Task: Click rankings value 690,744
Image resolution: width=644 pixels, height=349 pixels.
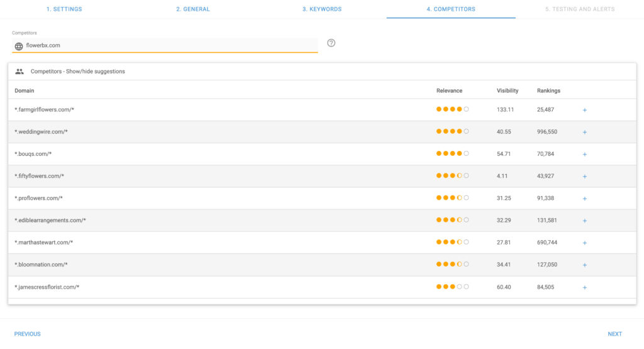Action: click(x=547, y=243)
